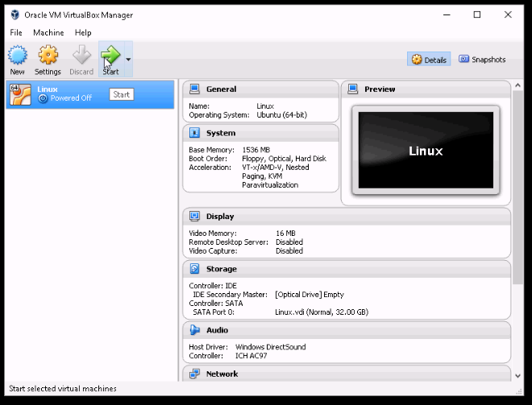The height and width of the screenshot is (405, 532).
Task: Minimize the VirtualBox Manager window
Action: tap(447, 14)
